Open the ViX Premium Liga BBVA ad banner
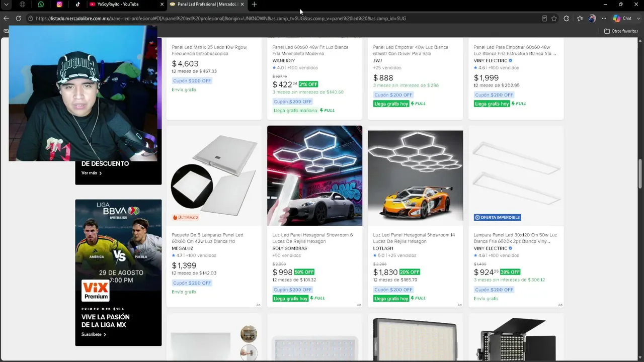Viewport: 644px width, 362px height. 118,273
